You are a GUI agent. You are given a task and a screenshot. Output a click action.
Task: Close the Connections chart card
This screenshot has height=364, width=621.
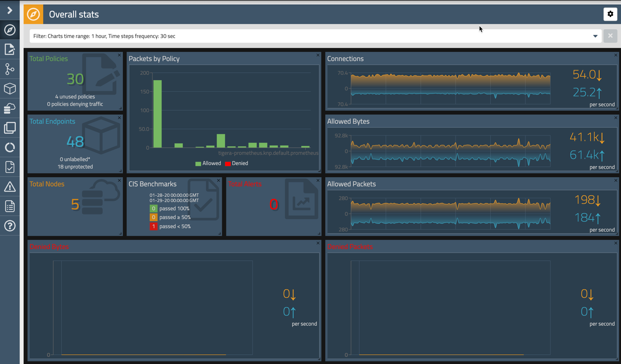(x=616, y=55)
